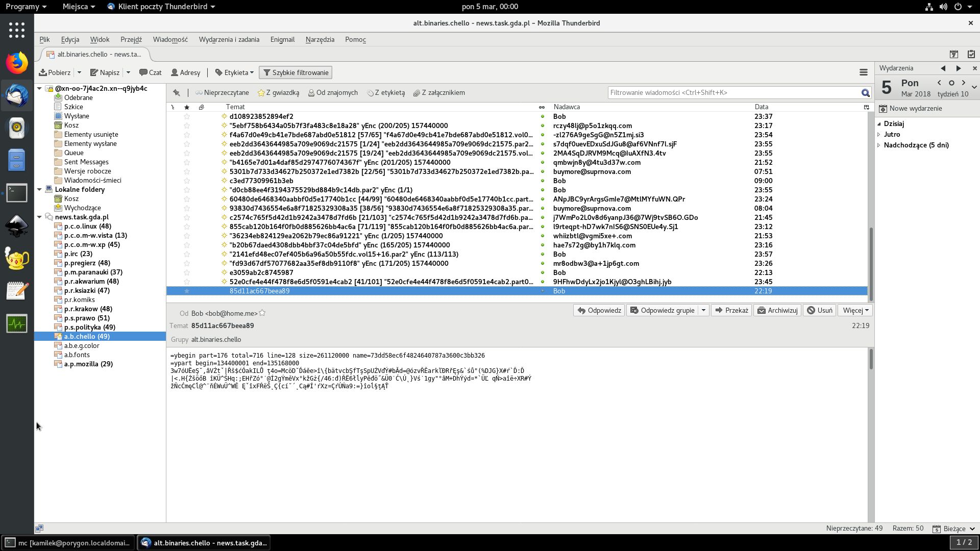Open the Adresy address book
980x551 pixels.
tap(185, 72)
